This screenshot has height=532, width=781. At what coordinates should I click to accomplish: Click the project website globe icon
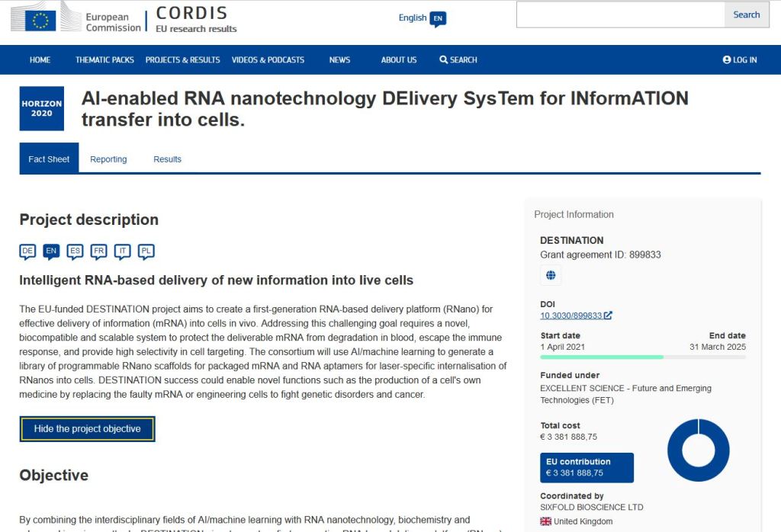tap(551, 275)
